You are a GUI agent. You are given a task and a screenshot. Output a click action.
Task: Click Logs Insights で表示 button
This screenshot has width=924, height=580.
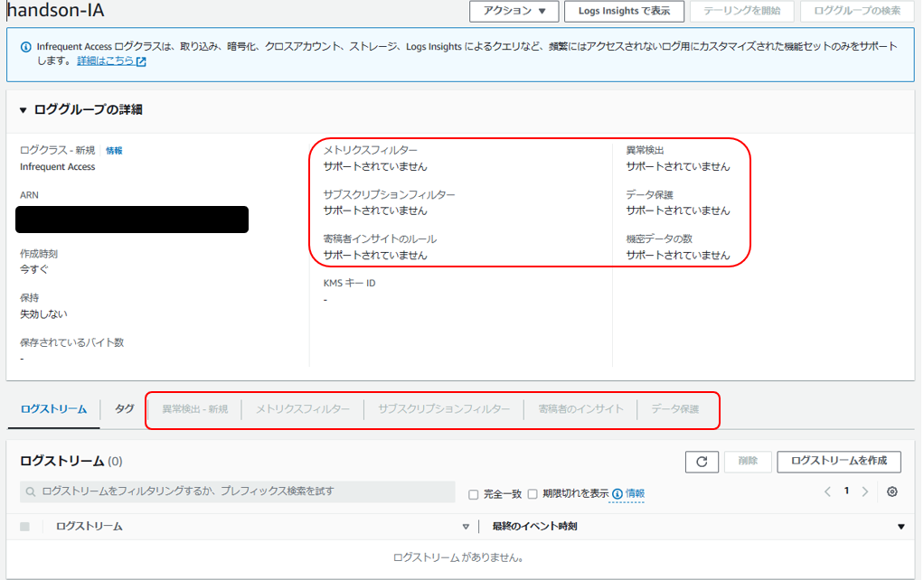[624, 11]
